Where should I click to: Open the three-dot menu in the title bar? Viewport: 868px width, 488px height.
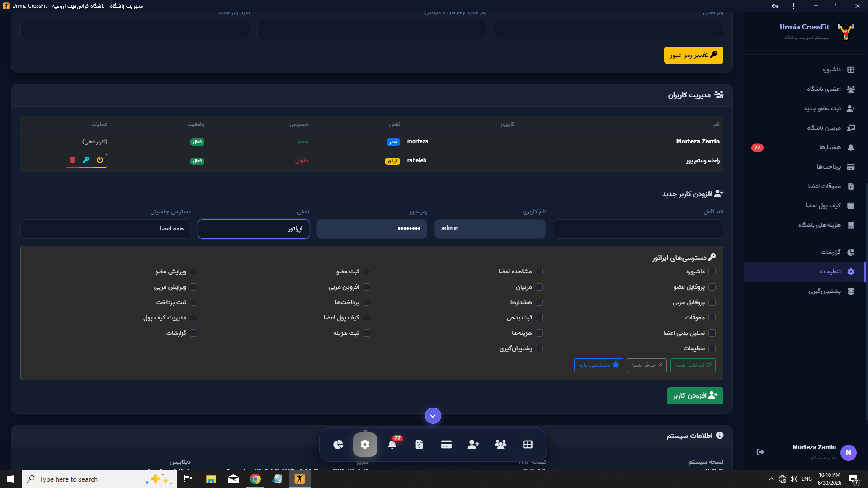click(x=794, y=6)
